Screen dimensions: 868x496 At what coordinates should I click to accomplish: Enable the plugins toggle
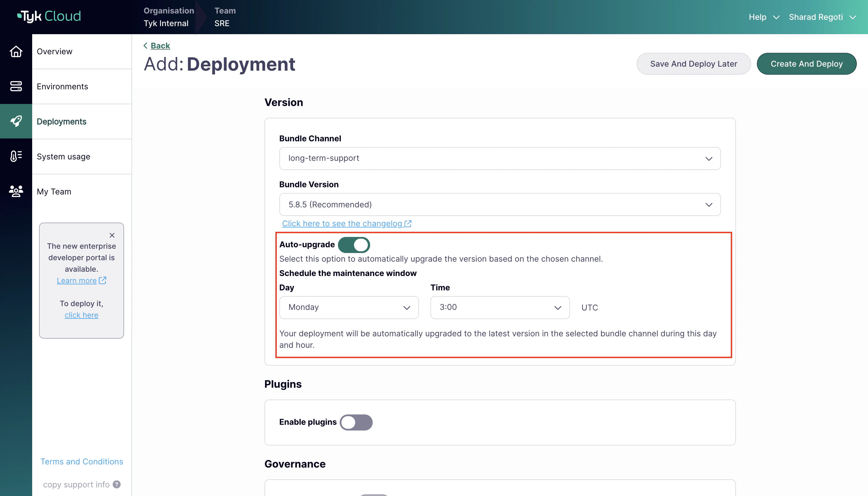coord(356,422)
